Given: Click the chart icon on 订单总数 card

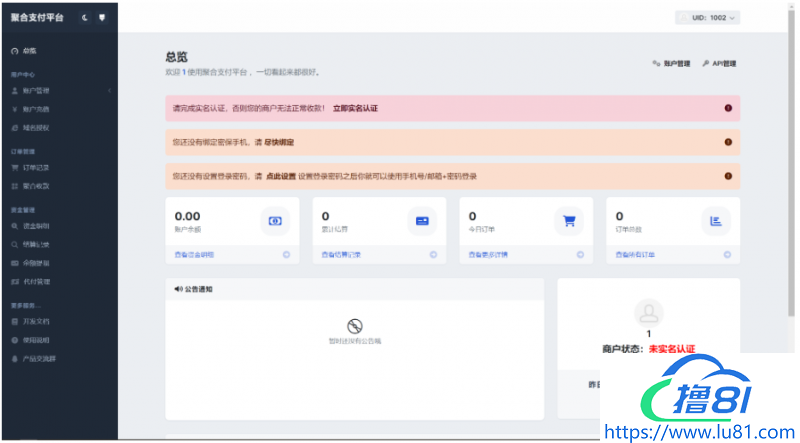Looking at the screenshot, I should point(716,221).
